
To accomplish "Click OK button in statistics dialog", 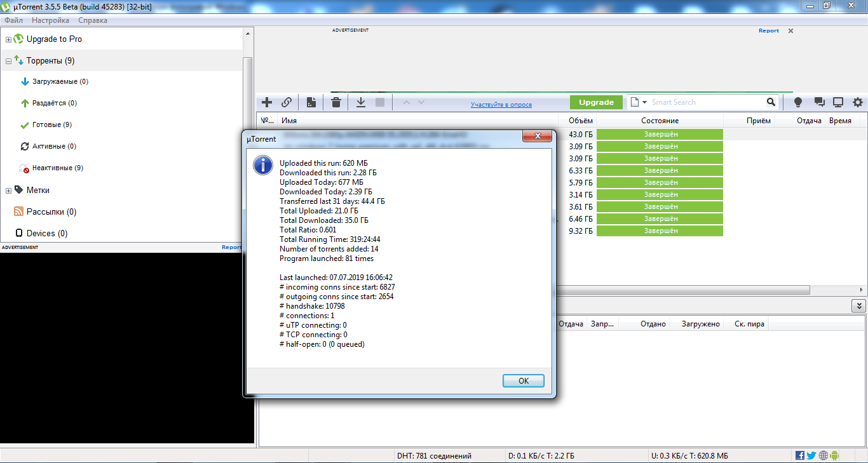I will [524, 381].
